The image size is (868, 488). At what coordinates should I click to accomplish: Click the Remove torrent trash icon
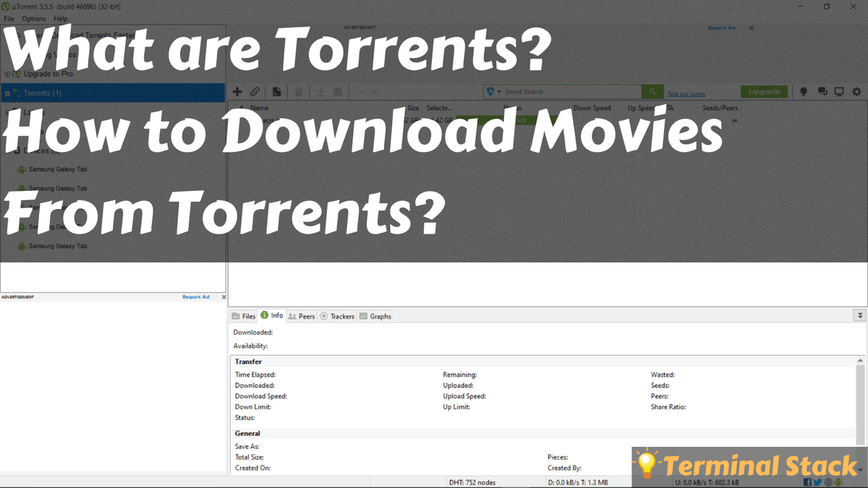(298, 92)
